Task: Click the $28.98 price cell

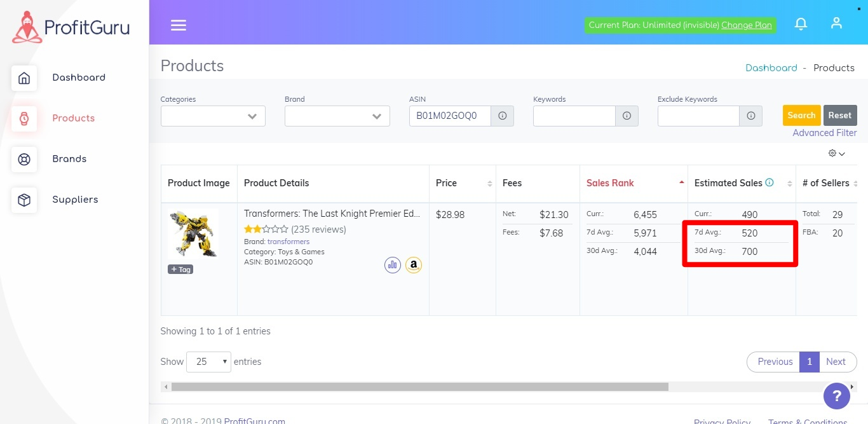Action: pos(451,215)
